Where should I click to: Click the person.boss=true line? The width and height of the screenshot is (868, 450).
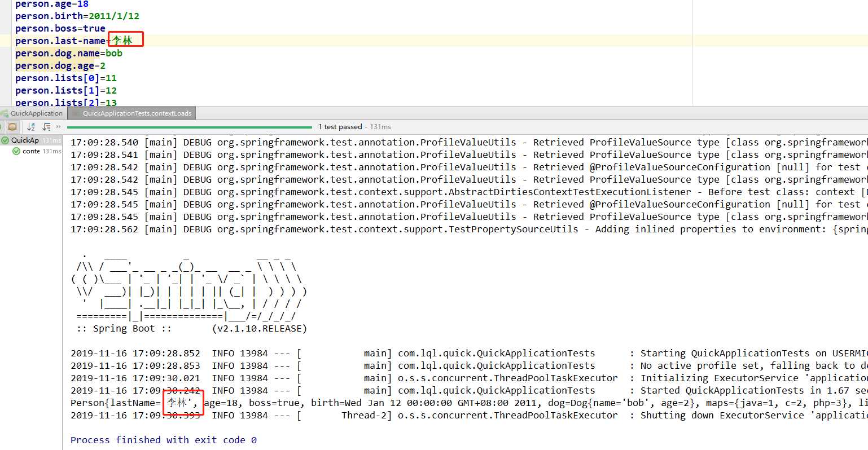(60, 29)
